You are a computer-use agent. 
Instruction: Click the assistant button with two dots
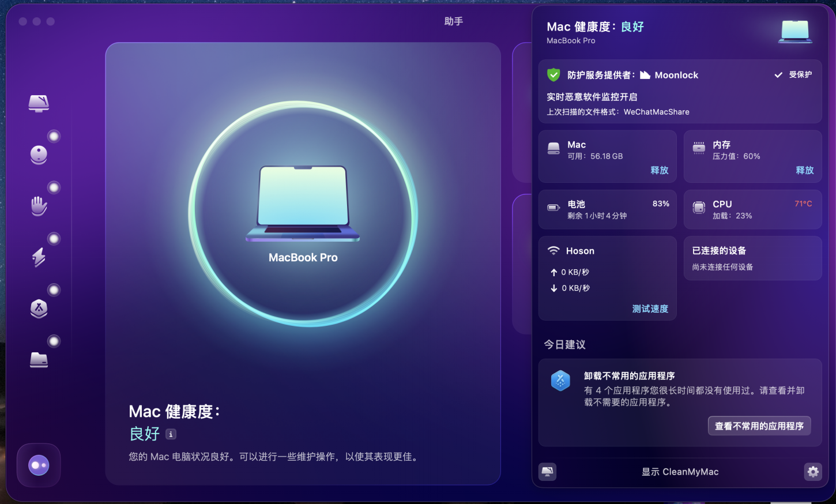click(39, 465)
